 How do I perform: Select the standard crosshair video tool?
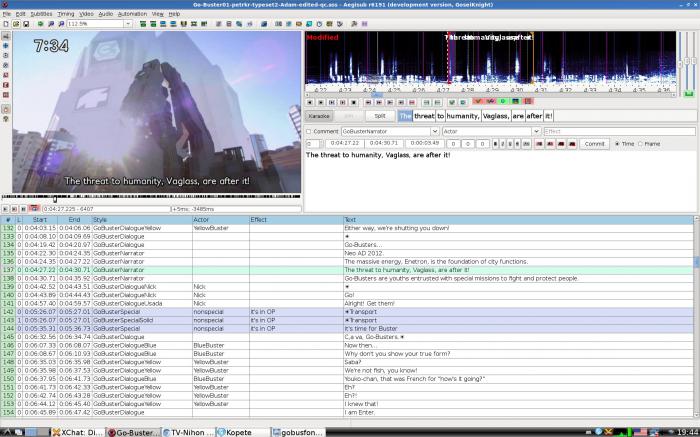6,35
